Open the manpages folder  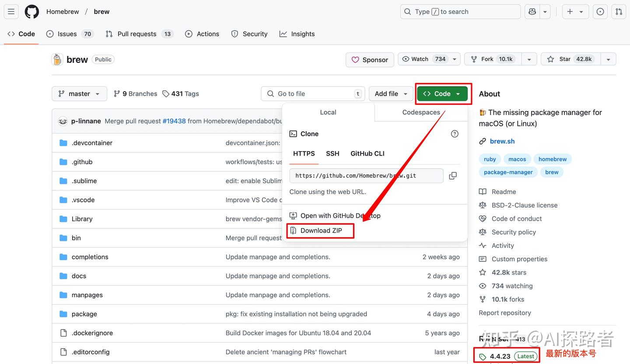[87, 295]
